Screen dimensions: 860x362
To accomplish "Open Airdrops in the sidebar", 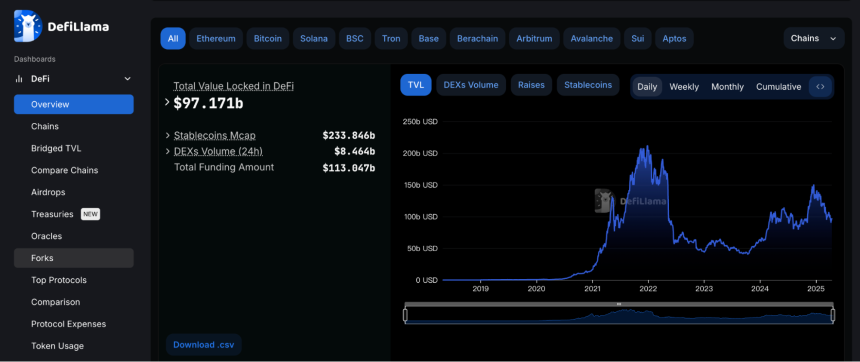I will point(73,192).
